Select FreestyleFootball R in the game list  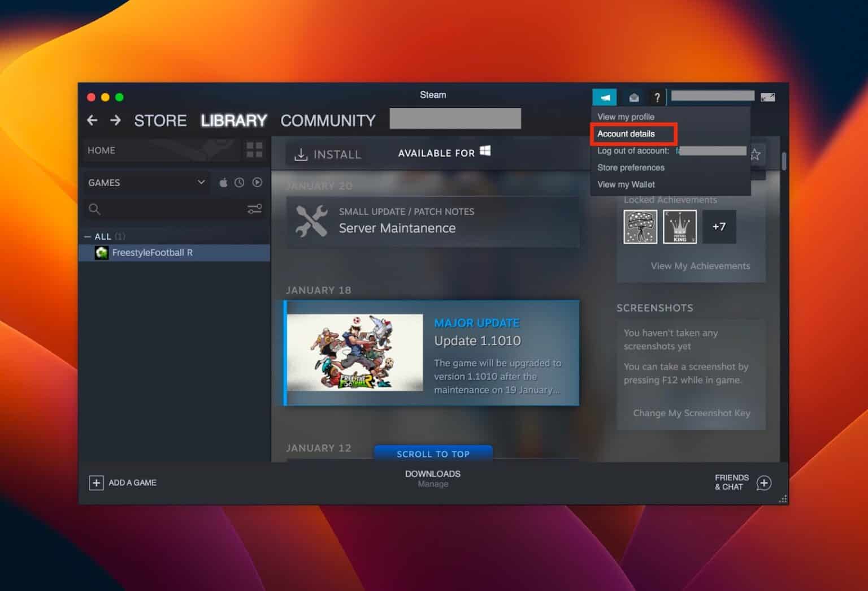click(x=175, y=253)
